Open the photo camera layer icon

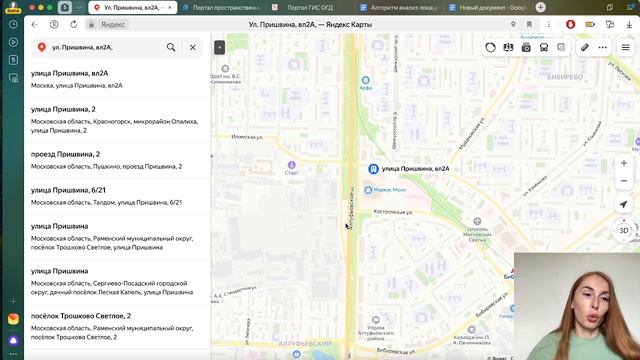pos(526,47)
